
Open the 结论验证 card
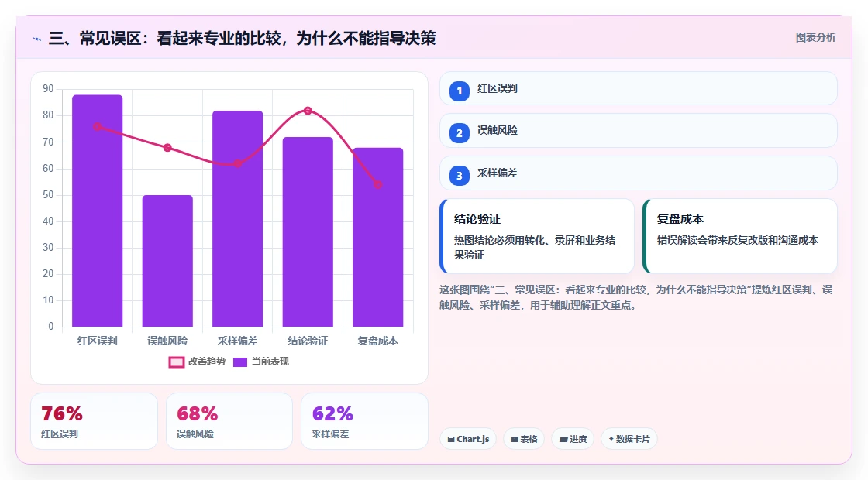[537, 236]
